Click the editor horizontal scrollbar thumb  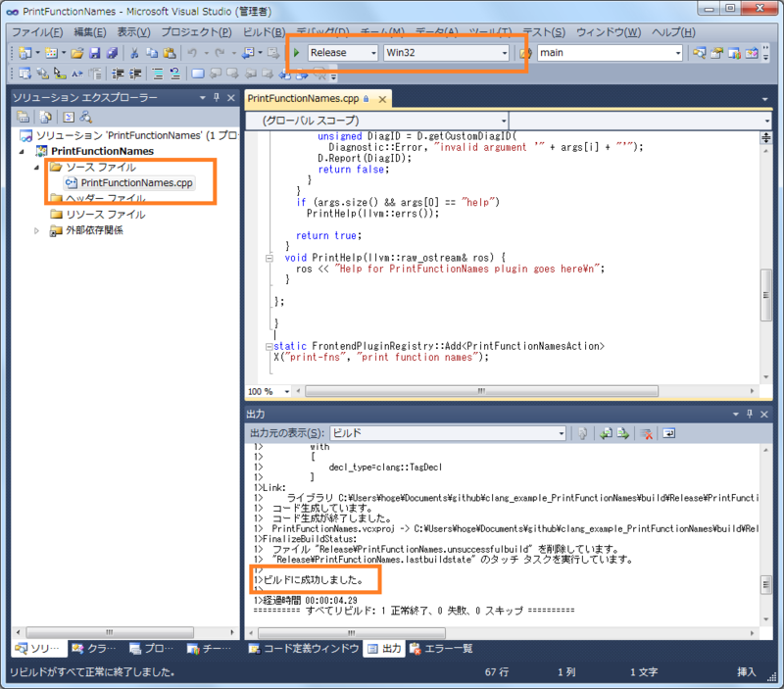pyautogui.click(x=481, y=391)
